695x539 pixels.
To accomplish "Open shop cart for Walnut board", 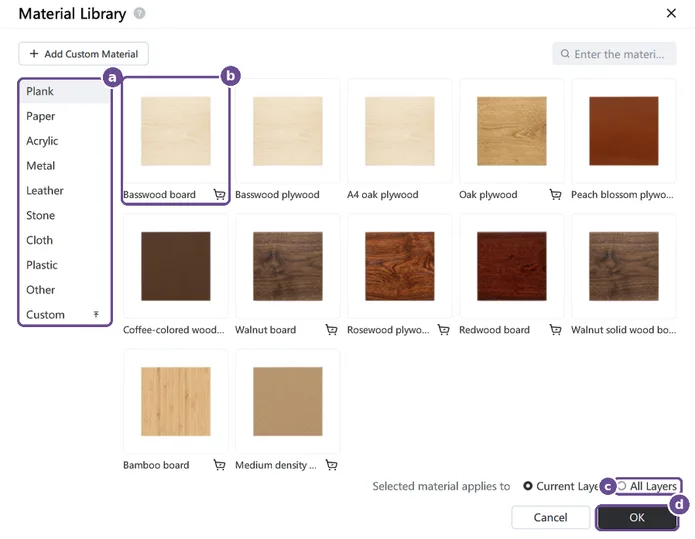I will 332,330.
